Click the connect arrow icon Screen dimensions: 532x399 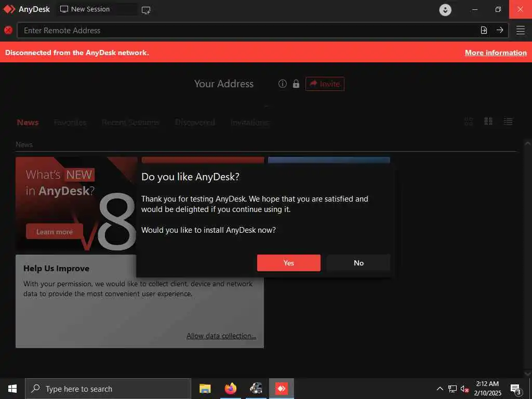(500, 30)
